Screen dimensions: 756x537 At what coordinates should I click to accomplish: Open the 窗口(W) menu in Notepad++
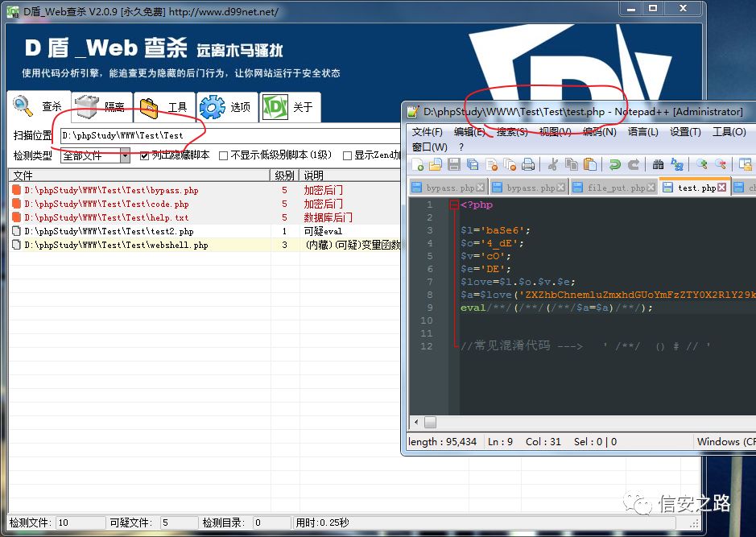(429, 147)
